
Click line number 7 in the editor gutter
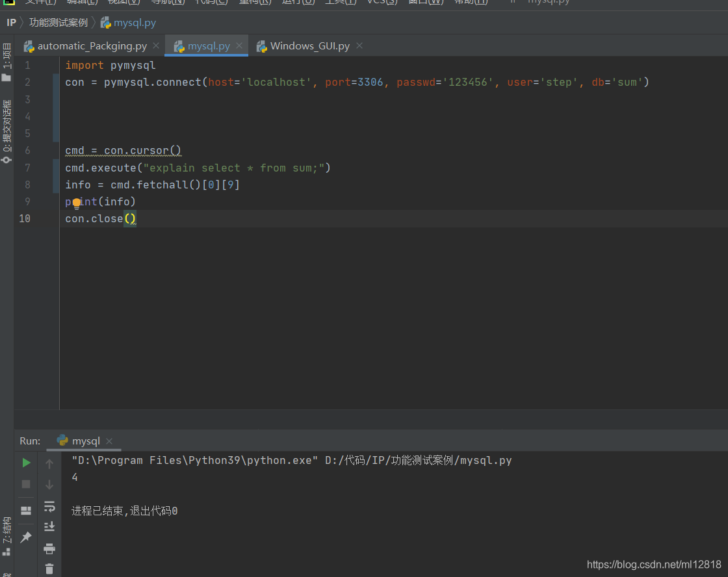tap(27, 168)
